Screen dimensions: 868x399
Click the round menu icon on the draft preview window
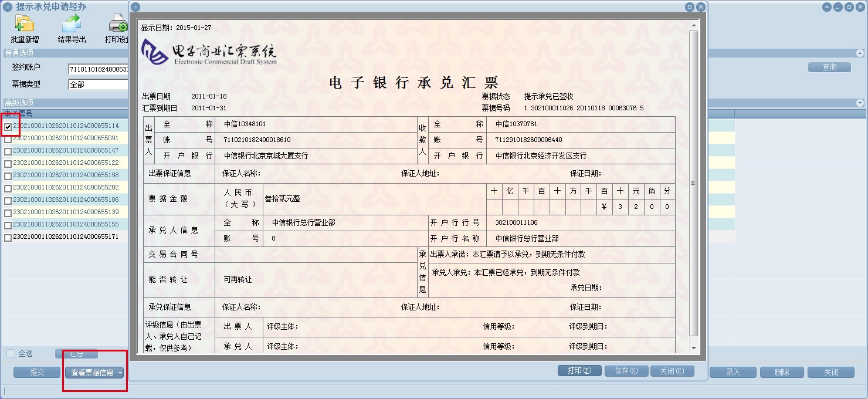(x=135, y=7)
